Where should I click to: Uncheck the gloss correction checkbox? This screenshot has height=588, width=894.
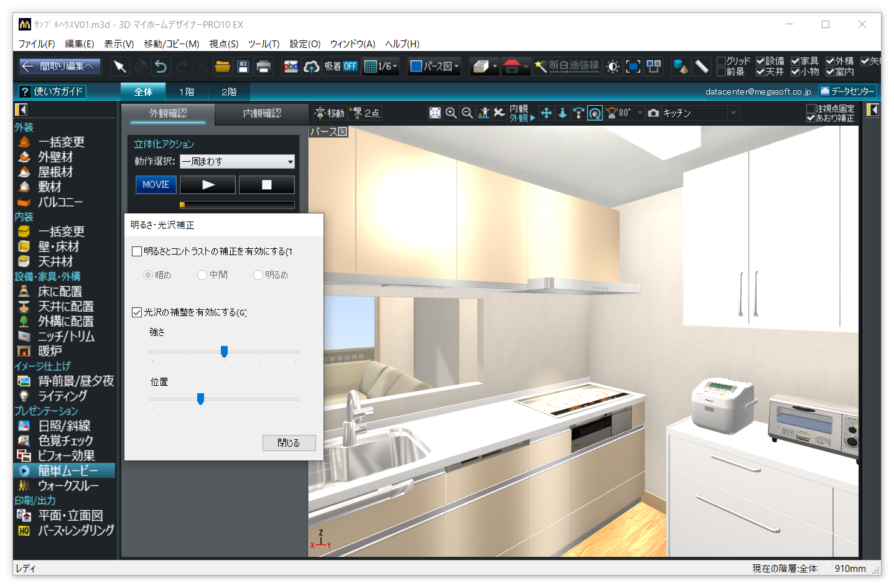[137, 312]
